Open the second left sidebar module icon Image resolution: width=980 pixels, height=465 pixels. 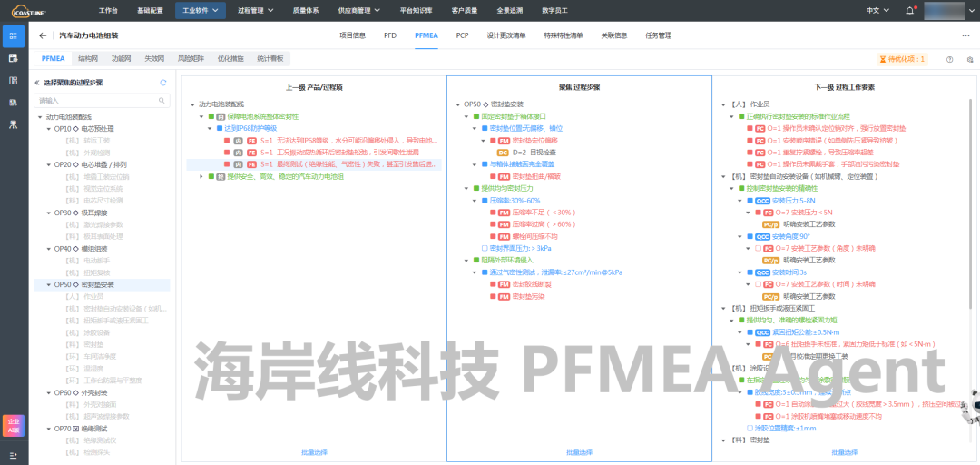tap(14, 58)
